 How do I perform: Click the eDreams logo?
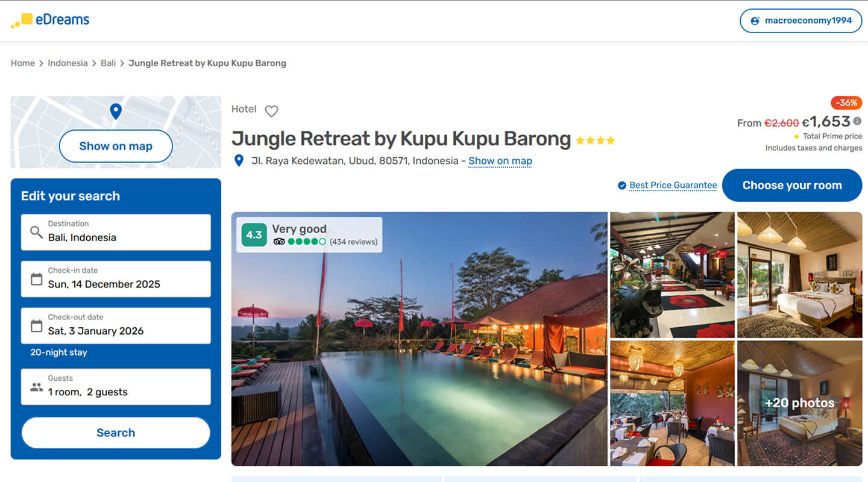[x=50, y=20]
